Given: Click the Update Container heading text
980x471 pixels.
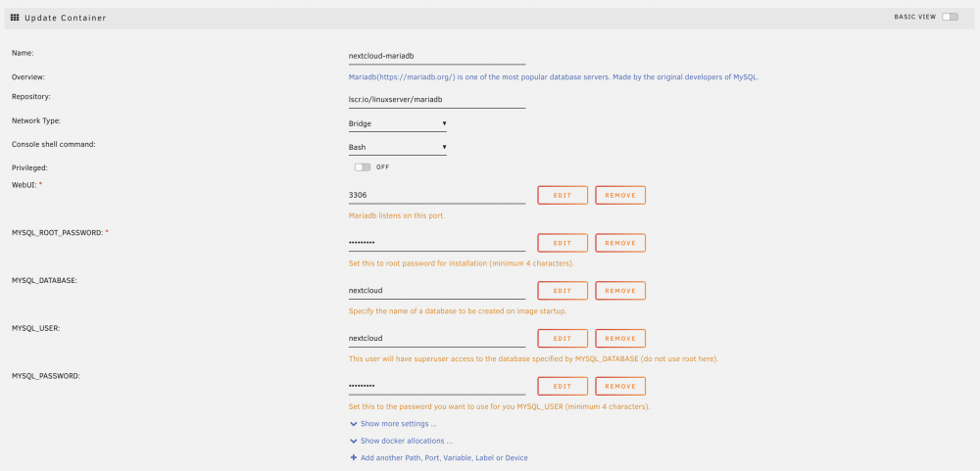Looking at the screenshot, I should [66, 18].
